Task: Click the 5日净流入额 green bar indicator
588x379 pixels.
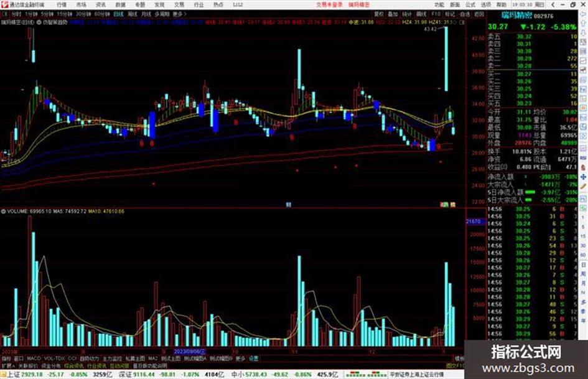Action: (530, 192)
